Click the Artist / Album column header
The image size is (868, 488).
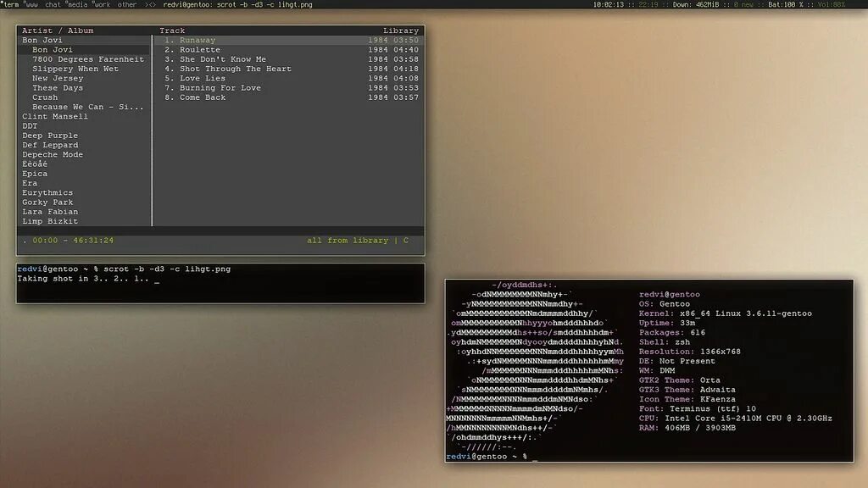pos(58,30)
